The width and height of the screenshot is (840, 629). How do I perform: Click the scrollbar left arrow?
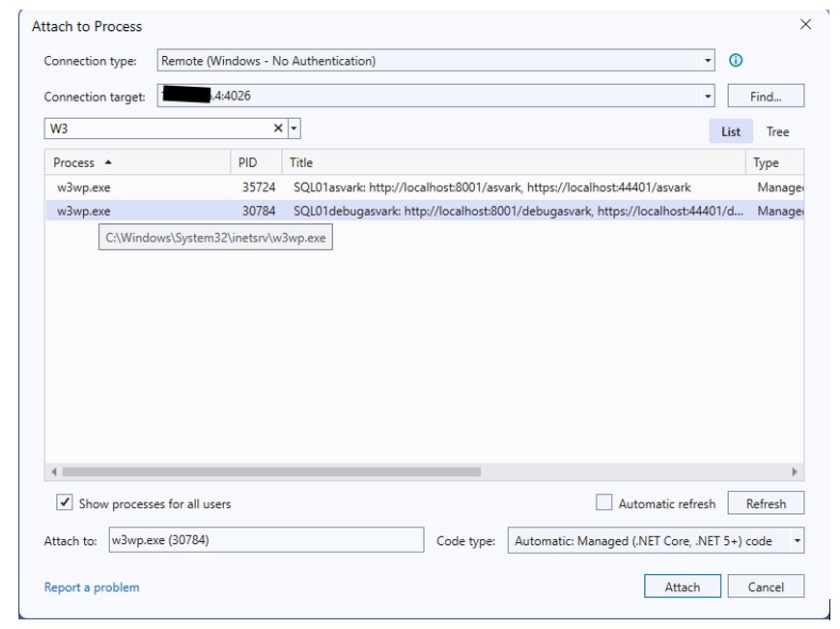(54, 472)
